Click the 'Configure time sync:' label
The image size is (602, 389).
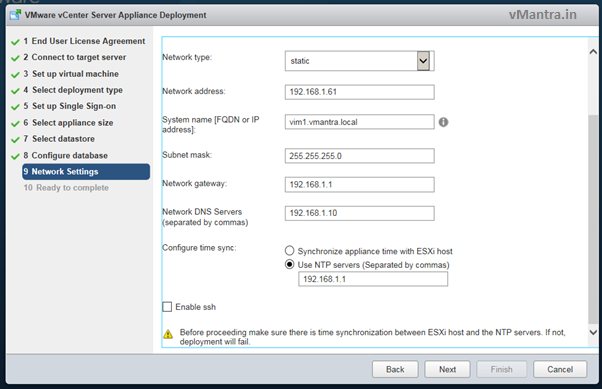pyautogui.click(x=199, y=248)
